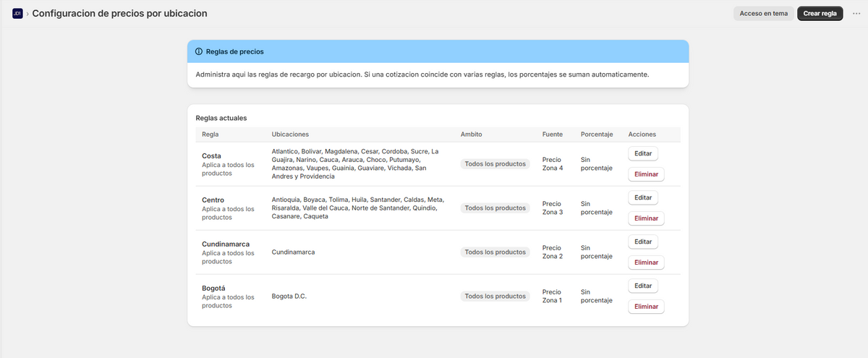Open the three-dots more actions menu
The image size is (868, 358).
click(856, 13)
